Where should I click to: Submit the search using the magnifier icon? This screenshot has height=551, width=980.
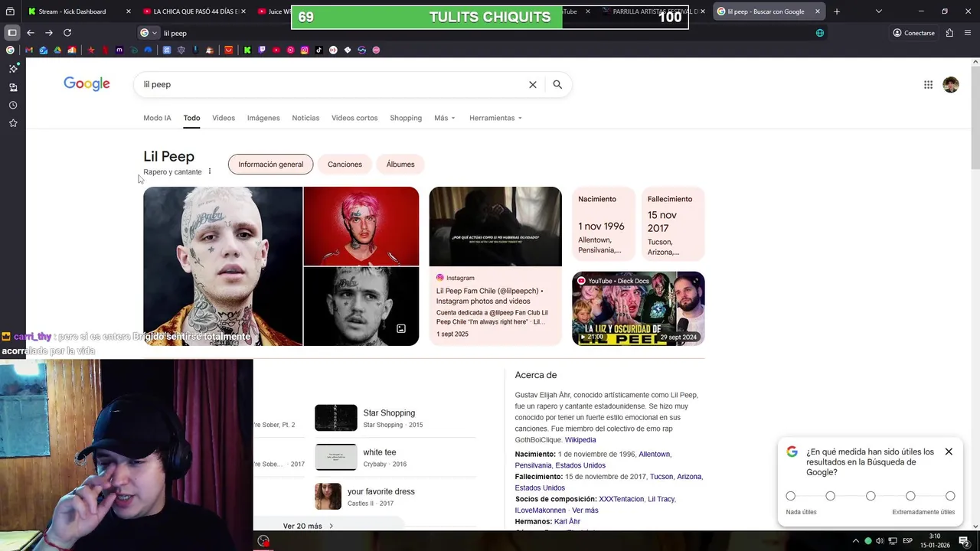[x=557, y=85]
